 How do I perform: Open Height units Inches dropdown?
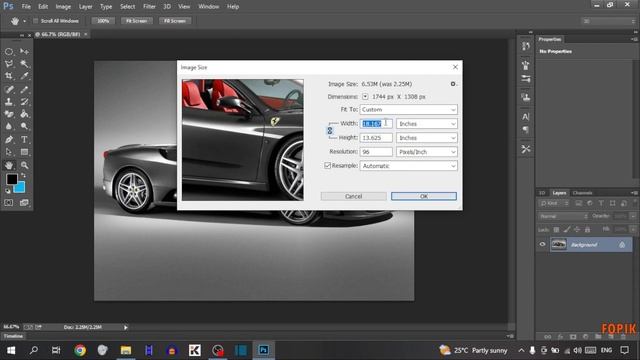point(427,138)
